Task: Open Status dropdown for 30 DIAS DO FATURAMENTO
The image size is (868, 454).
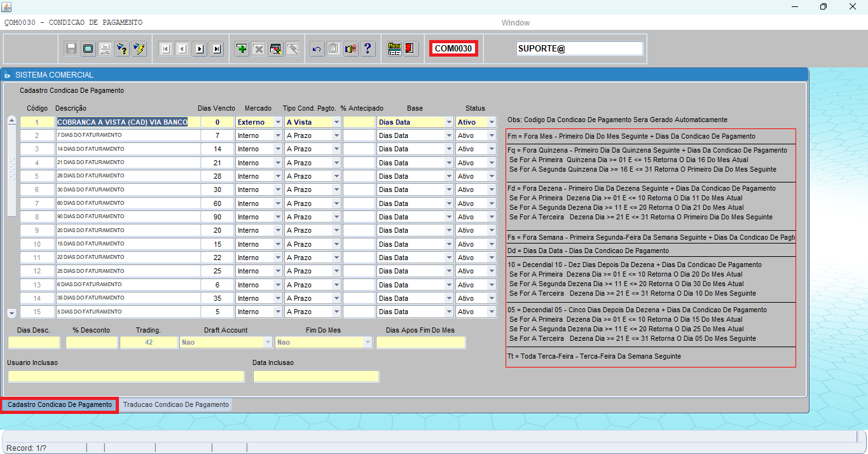Action: [492, 189]
